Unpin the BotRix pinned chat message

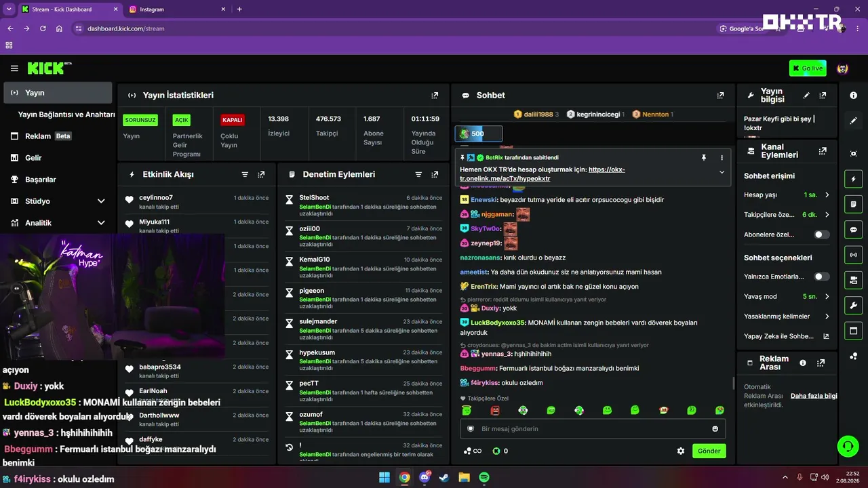(704, 157)
